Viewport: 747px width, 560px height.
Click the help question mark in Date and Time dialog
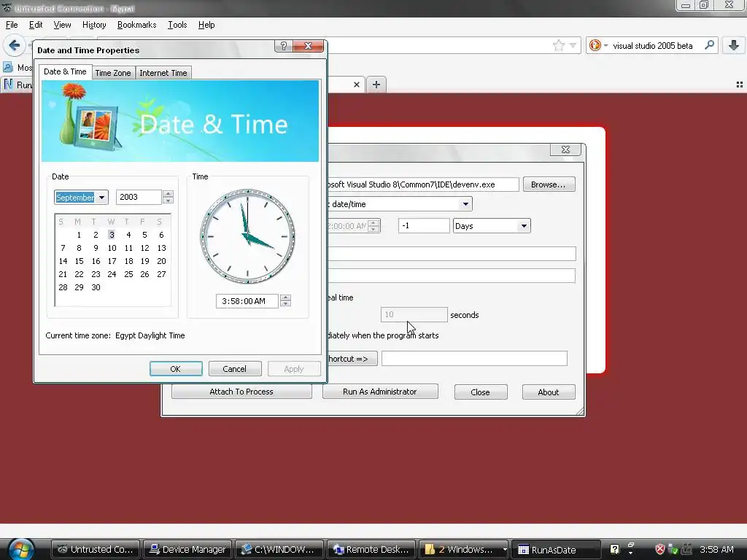[x=284, y=46]
